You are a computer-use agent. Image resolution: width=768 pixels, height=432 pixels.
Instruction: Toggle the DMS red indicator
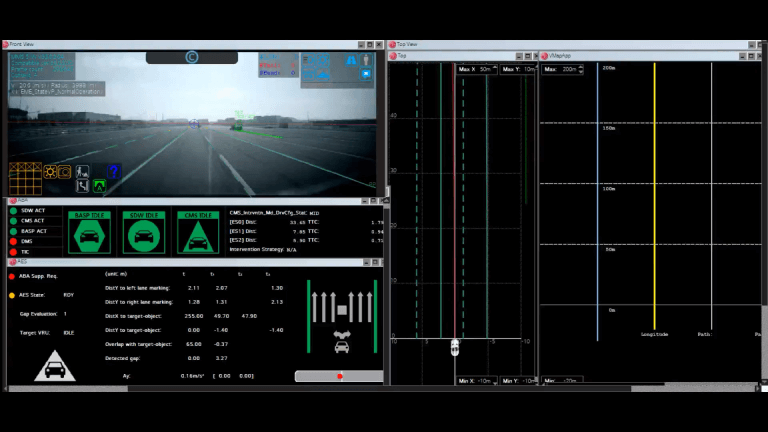(x=14, y=241)
